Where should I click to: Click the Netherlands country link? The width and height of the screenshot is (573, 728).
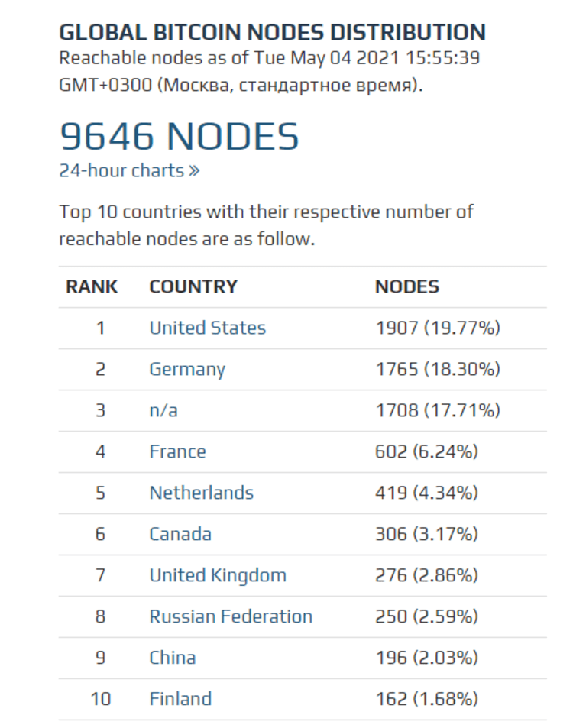pos(201,493)
